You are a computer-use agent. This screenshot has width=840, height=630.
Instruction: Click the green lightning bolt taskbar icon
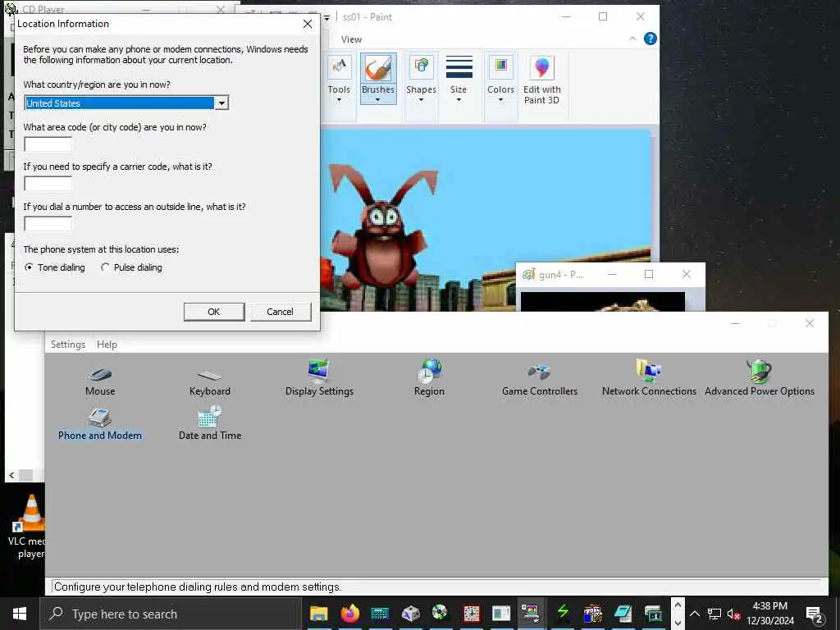click(x=563, y=612)
